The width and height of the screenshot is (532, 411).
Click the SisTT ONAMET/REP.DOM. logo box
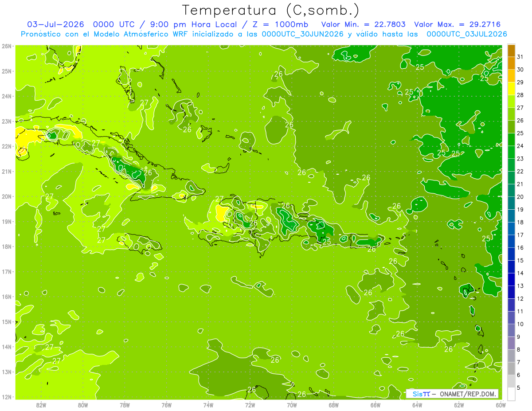pos(452,394)
